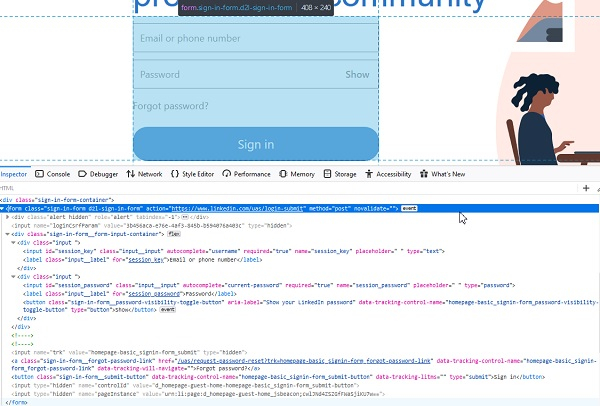Click the Console tab icon
Screen dimensions: 600x406
point(39,174)
